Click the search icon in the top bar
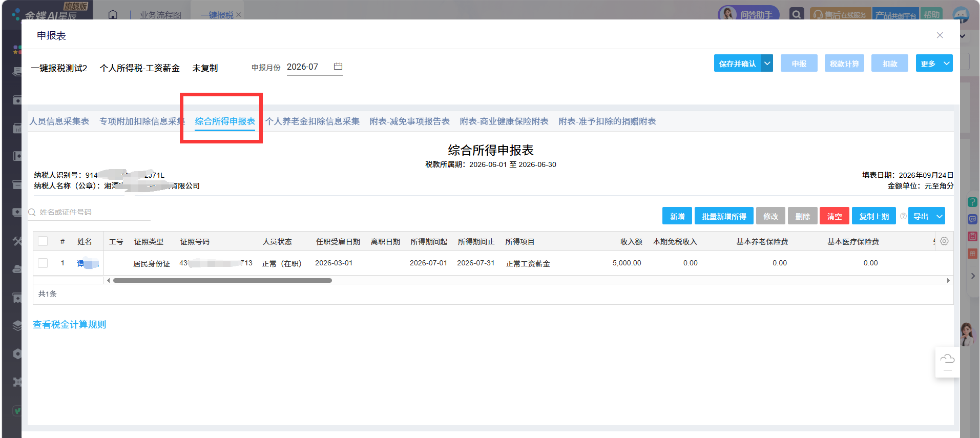980x438 pixels. click(796, 14)
